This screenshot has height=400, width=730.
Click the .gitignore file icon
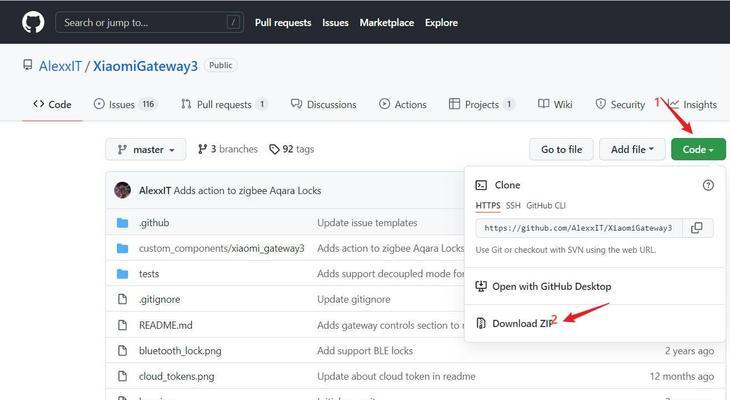pyautogui.click(x=122, y=299)
